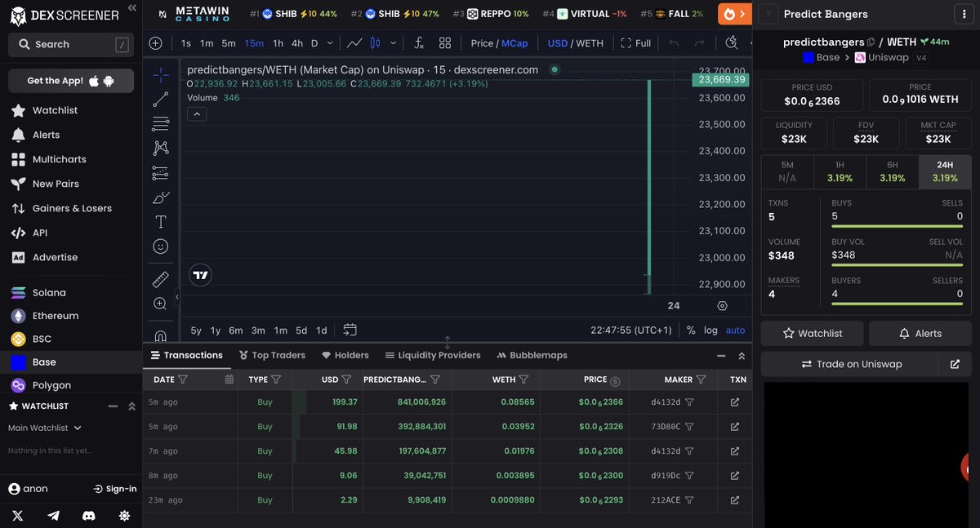
Task: Open Uniswap trade in external window icon
Action: coord(955,364)
